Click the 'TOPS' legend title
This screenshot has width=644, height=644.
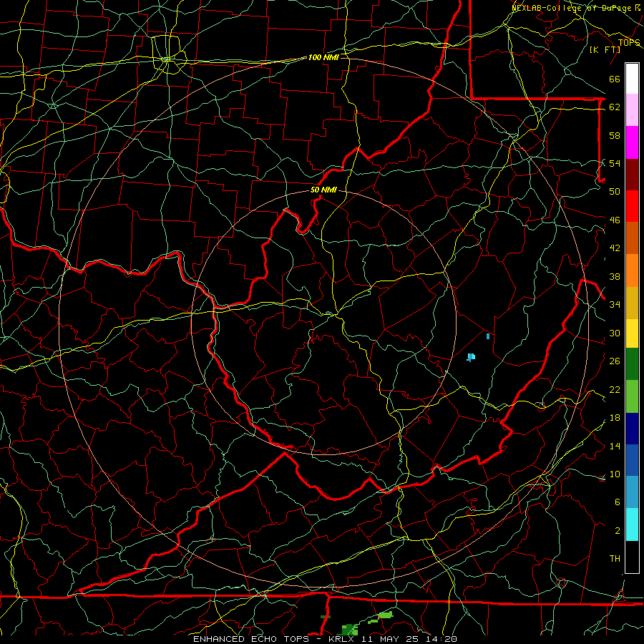[629, 43]
